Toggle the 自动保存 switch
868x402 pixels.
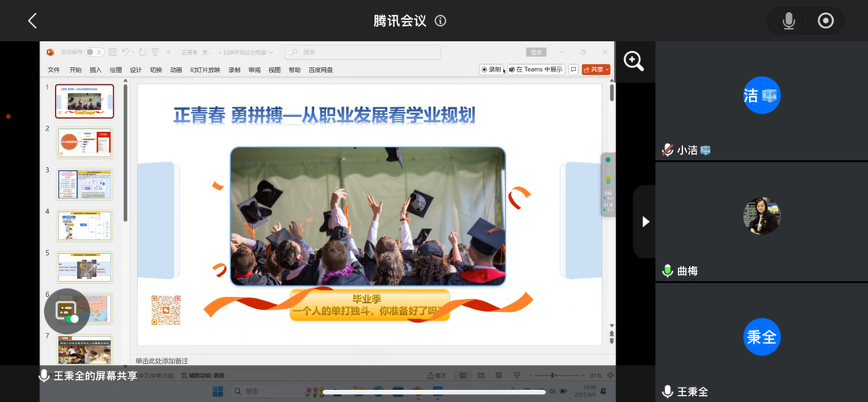coord(94,52)
